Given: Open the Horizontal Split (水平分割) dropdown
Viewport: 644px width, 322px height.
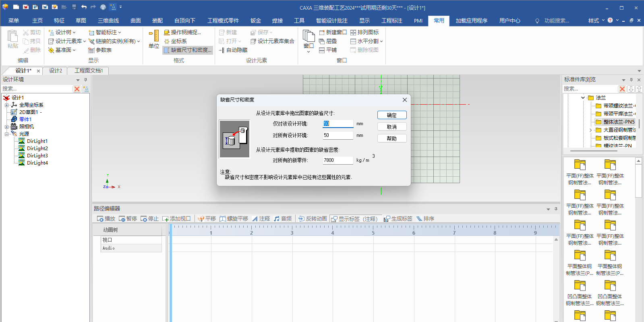Looking at the screenshot, I should pos(381,41).
